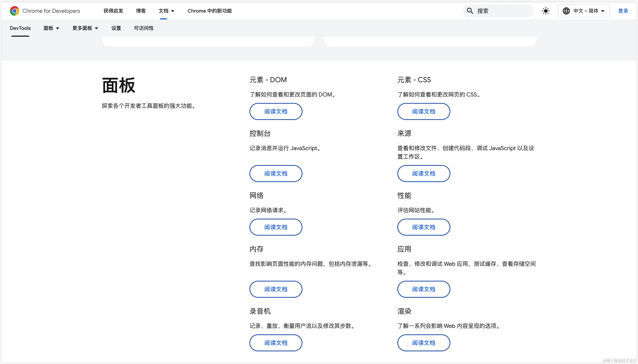Open 阅读文档 under 性能 section
This screenshot has width=638, height=364.
[423, 227]
